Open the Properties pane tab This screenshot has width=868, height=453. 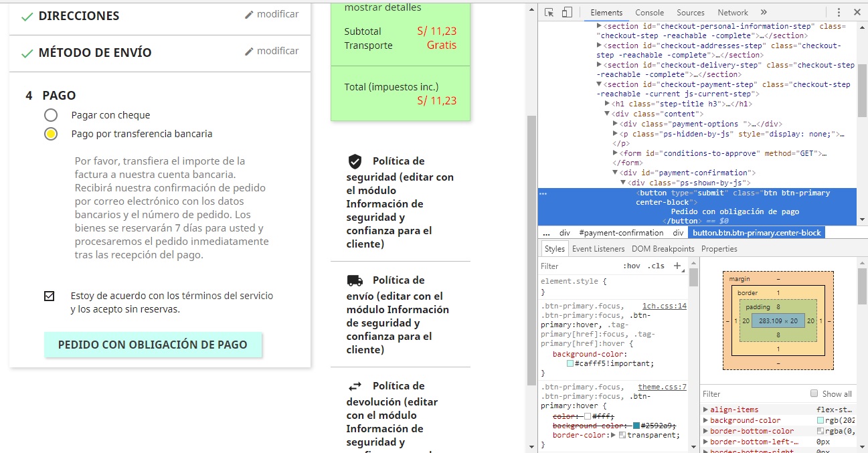coord(719,249)
